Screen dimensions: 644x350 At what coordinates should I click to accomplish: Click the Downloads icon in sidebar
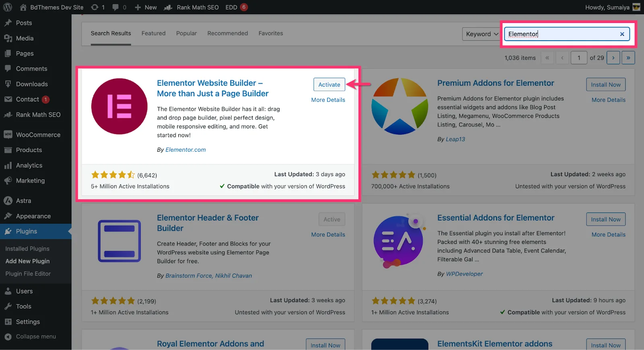[8, 84]
